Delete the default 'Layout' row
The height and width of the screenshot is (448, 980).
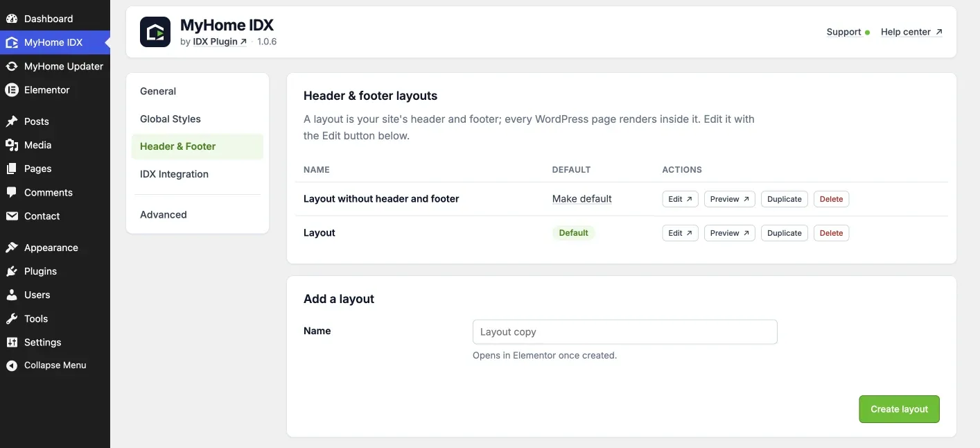831,233
